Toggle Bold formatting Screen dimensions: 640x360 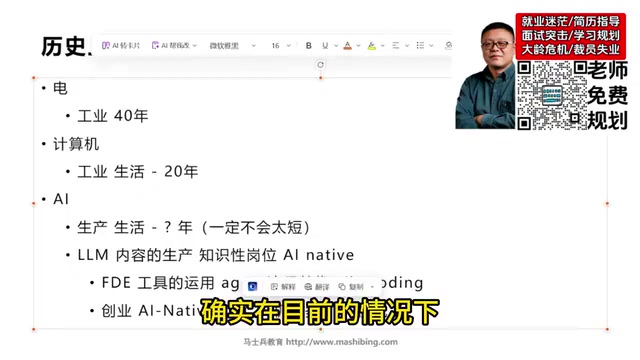pyautogui.click(x=309, y=46)
